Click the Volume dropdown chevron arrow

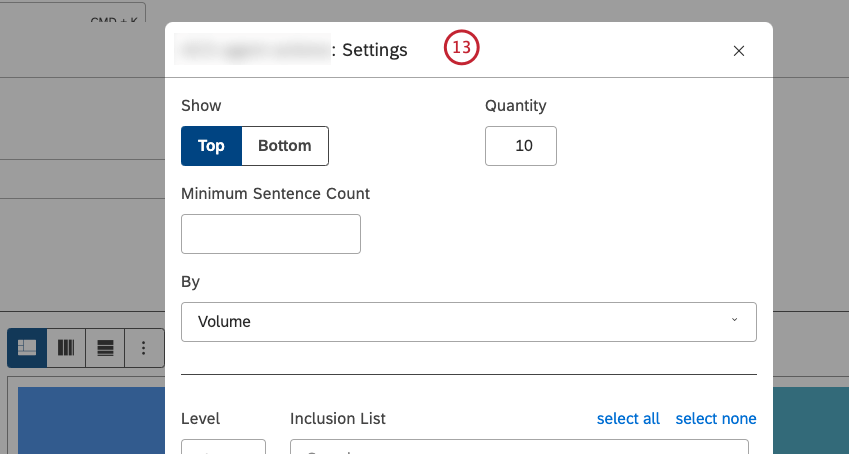(735, 321)
